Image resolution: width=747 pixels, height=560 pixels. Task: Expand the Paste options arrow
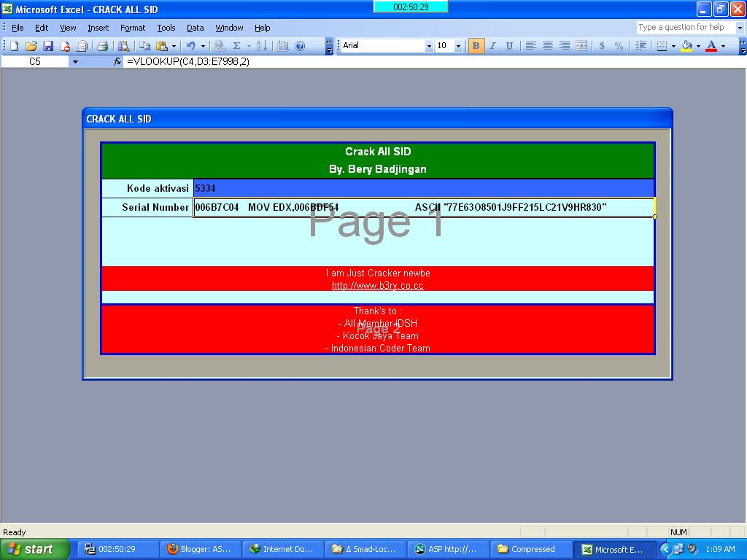tap(174, 46)
